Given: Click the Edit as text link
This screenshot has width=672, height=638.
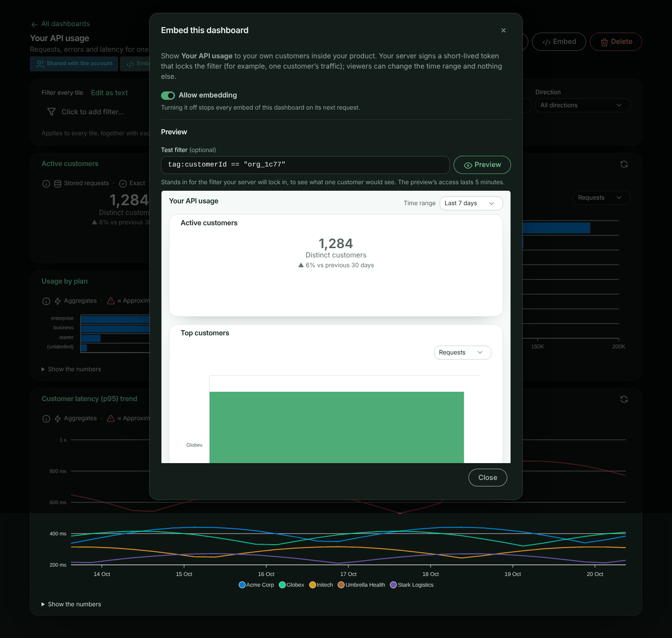Looking at the screenshot, I should pyautogui.click(x=109, y=93).
